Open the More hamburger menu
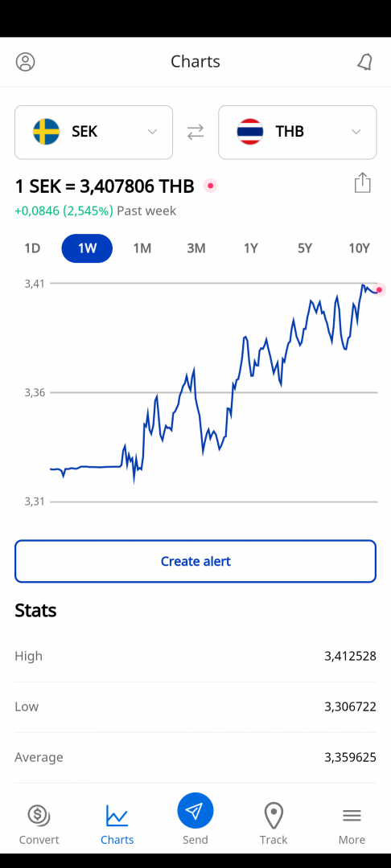Viewport: 391px width, 868px height. pyautogui.click(x=352, y=816)
